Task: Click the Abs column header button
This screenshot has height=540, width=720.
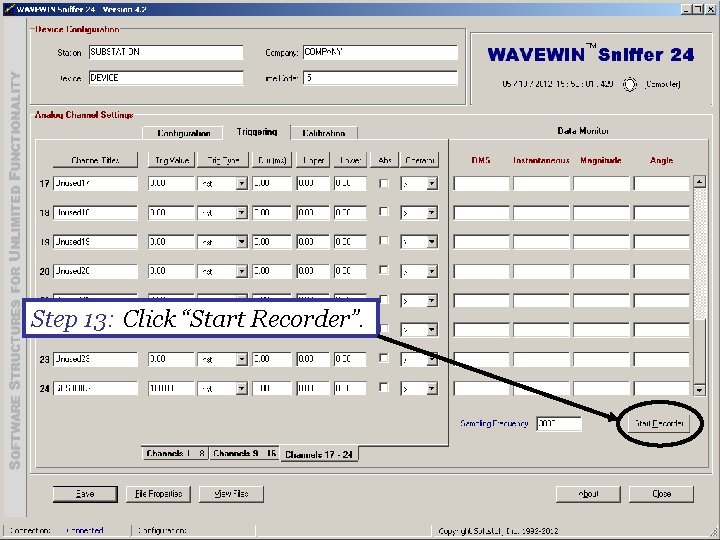Action: [x=384, y=160]
